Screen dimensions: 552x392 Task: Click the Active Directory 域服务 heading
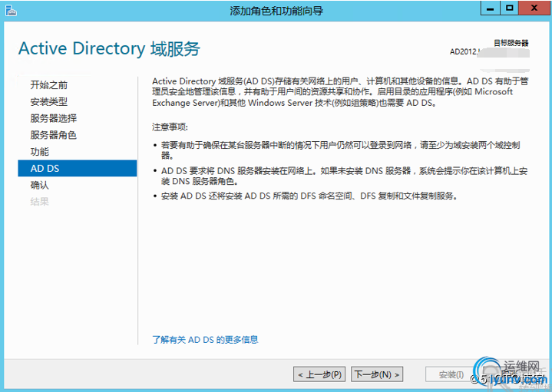pos(109,48)
